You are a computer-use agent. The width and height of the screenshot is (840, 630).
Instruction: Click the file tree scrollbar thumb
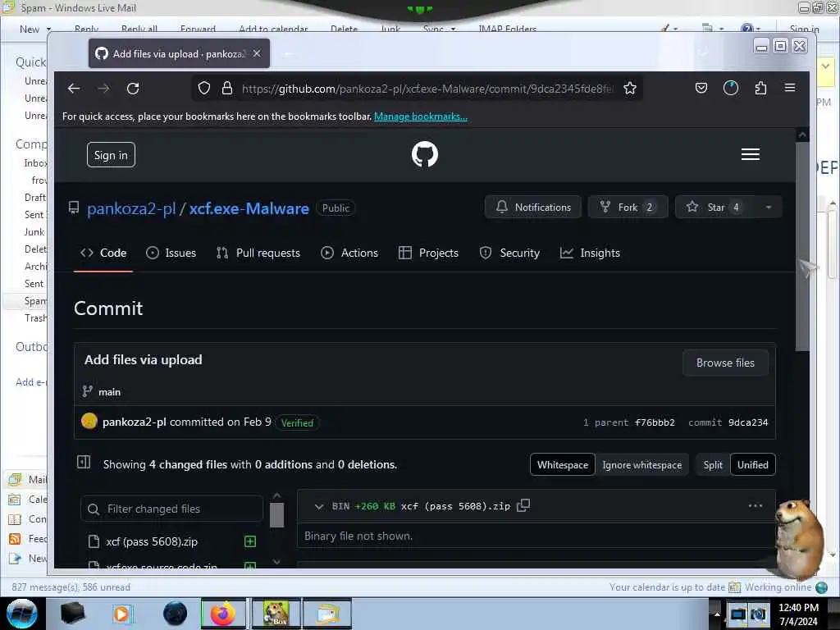tap(276, 515)
